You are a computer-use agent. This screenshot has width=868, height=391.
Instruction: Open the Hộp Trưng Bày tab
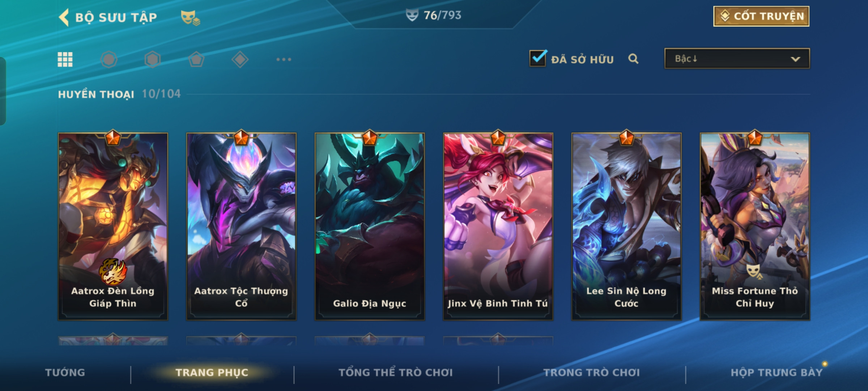776,373
